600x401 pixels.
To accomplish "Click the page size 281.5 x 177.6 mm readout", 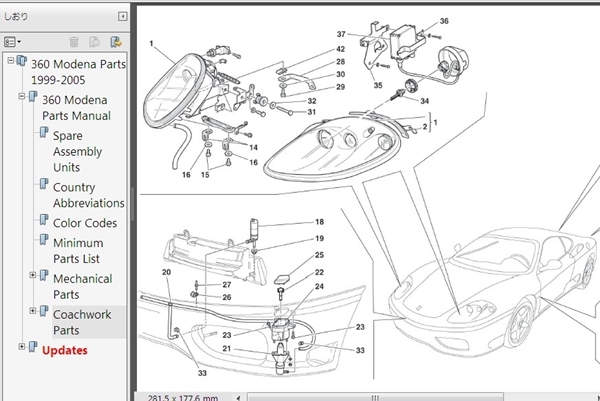I will coord(183,398).
